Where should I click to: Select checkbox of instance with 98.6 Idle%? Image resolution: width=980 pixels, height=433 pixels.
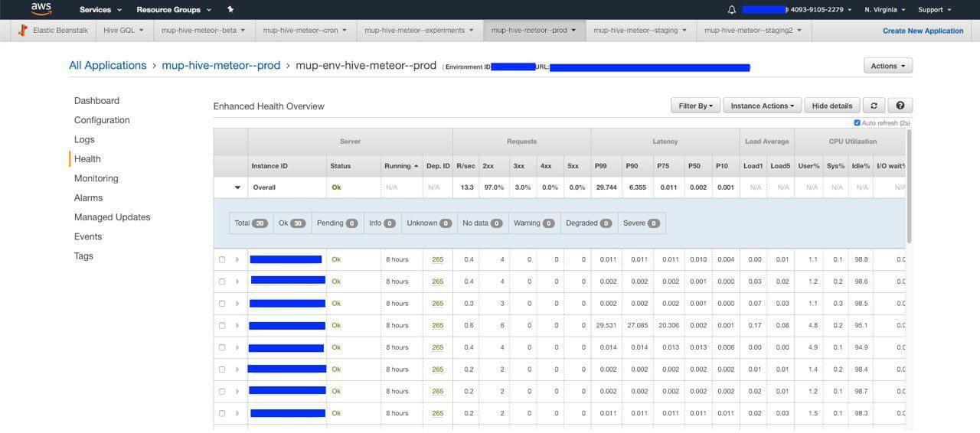[222, 282]
